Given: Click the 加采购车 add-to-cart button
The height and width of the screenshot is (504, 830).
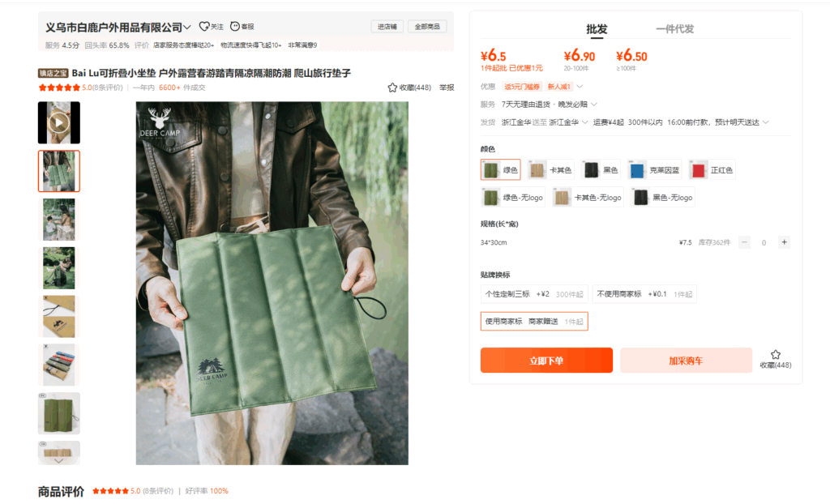Looking at the screenshot, I should [686, 361].
